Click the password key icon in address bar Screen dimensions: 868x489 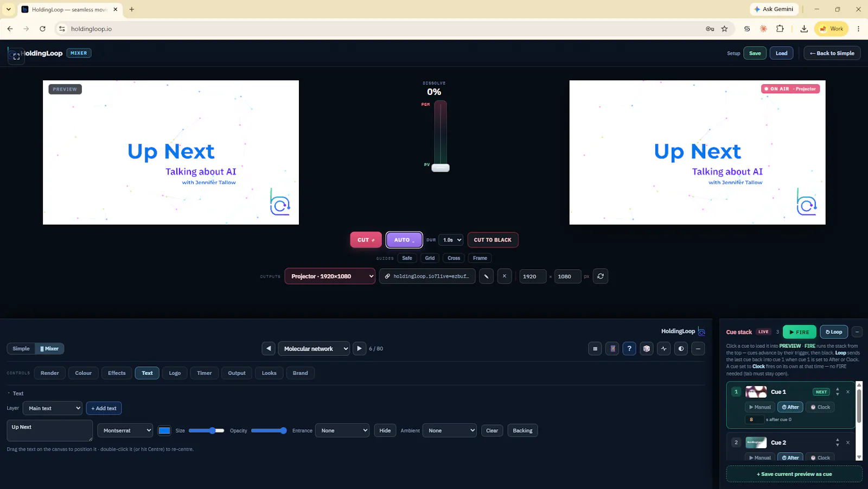point(710,29)
